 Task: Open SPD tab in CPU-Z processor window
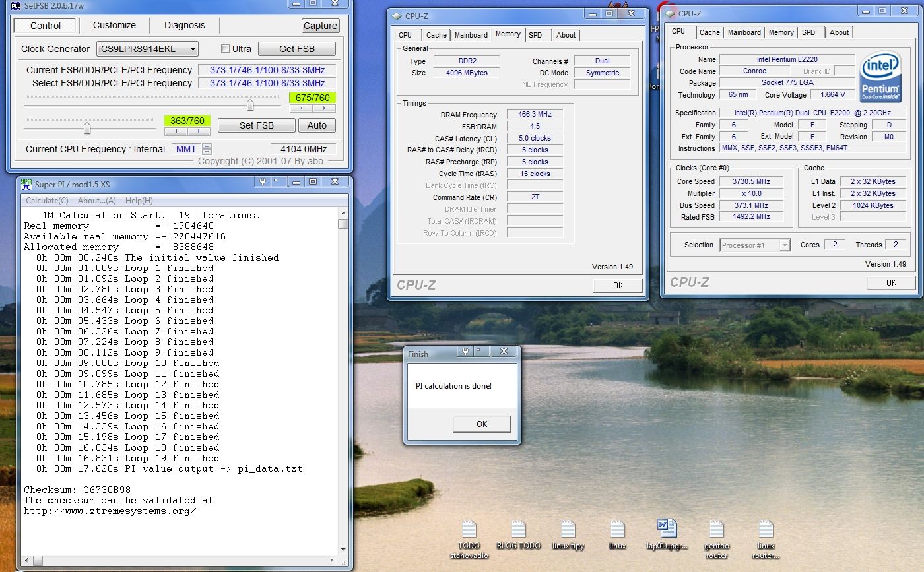tap(808, 32)
